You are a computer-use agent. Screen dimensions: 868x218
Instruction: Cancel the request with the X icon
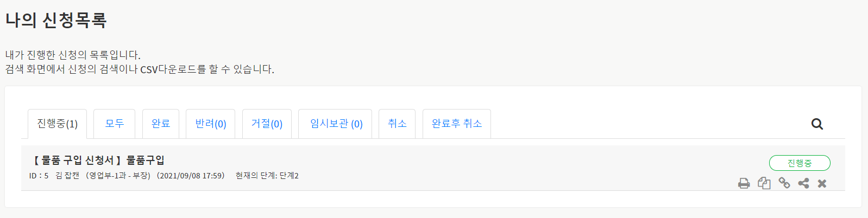[822, 183]
